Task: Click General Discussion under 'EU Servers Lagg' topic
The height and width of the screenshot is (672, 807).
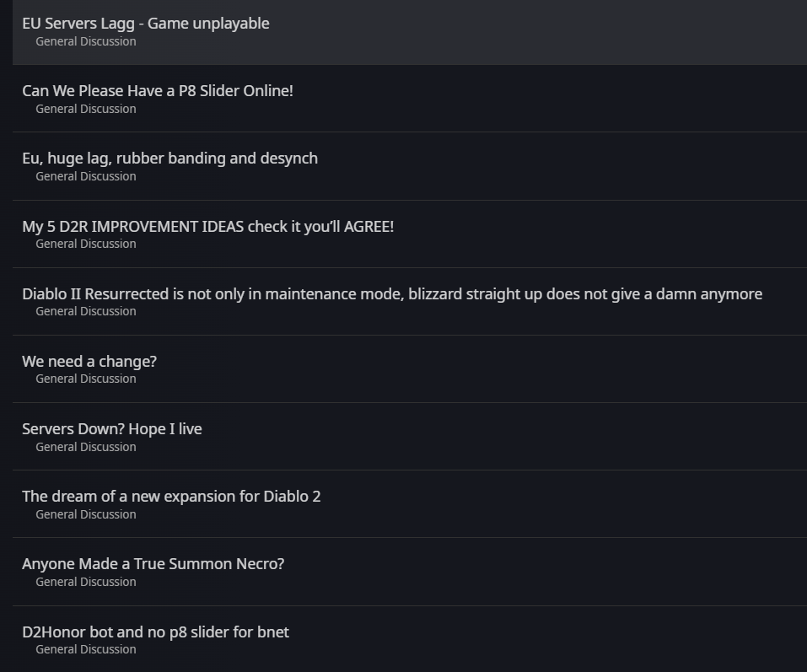Action: pyautogui.click(x=85, y=41)
